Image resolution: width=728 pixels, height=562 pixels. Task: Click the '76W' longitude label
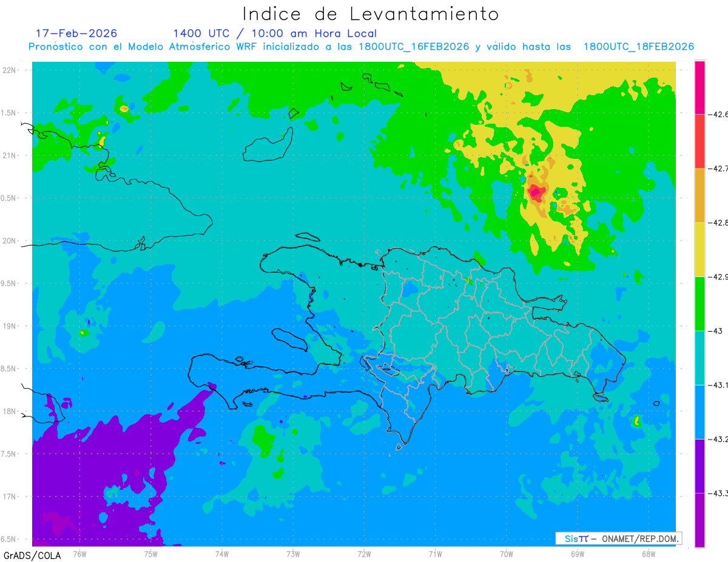(79, 554)
